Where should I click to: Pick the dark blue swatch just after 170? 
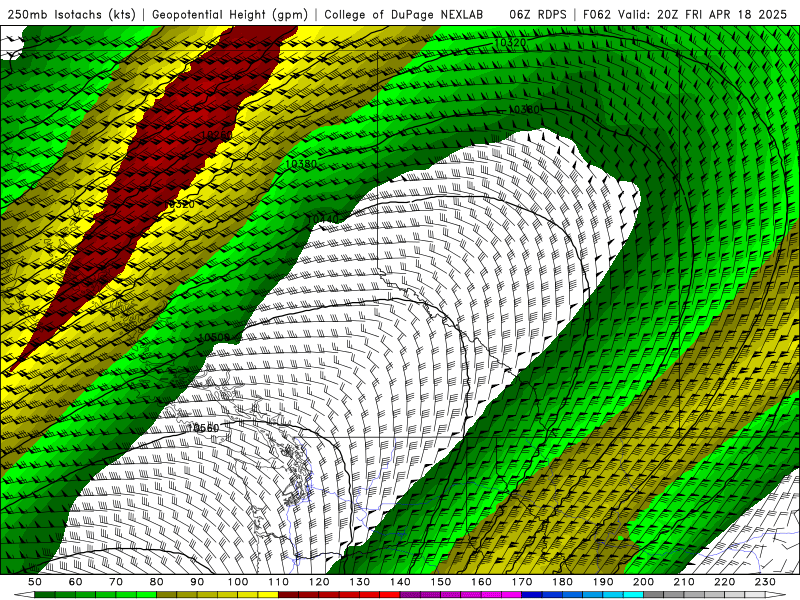(532, 595)
